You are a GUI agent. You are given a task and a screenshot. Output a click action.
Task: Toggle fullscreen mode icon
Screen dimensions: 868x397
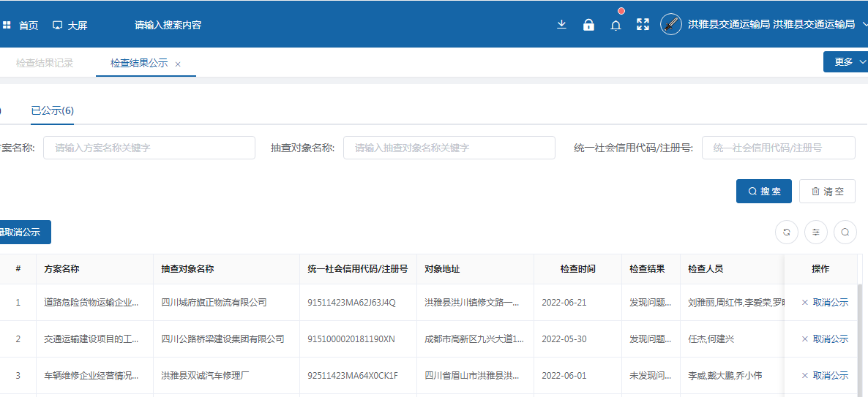point(643,25)
